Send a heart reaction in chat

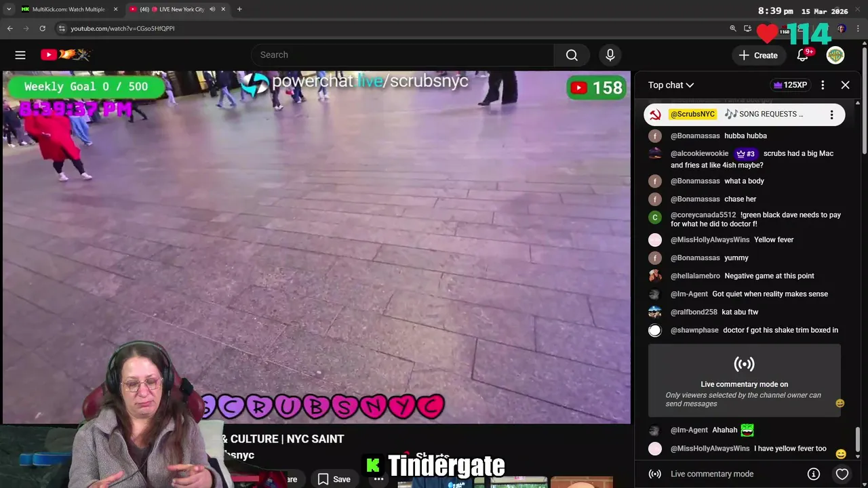pyautogui.click(x=842, y=474)
